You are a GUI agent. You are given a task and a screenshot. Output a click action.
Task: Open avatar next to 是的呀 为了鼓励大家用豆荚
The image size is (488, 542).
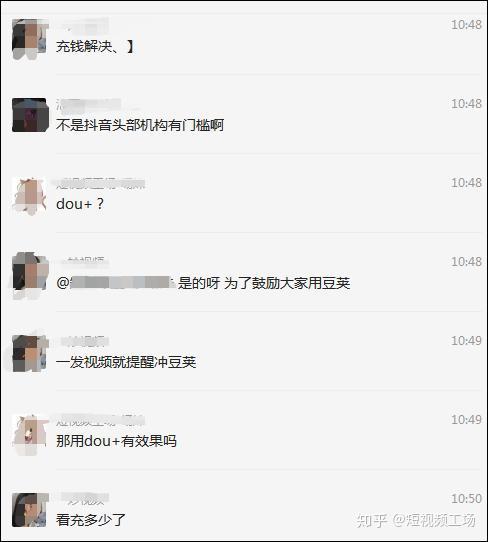tap(30, 275)
